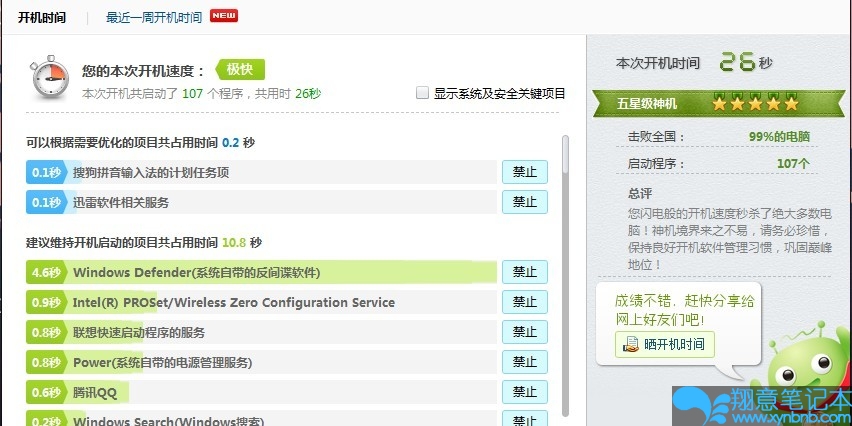Click the 0.6秒 time tag
This screenshot has height=426, width=852.
click(x=46, y=392)
